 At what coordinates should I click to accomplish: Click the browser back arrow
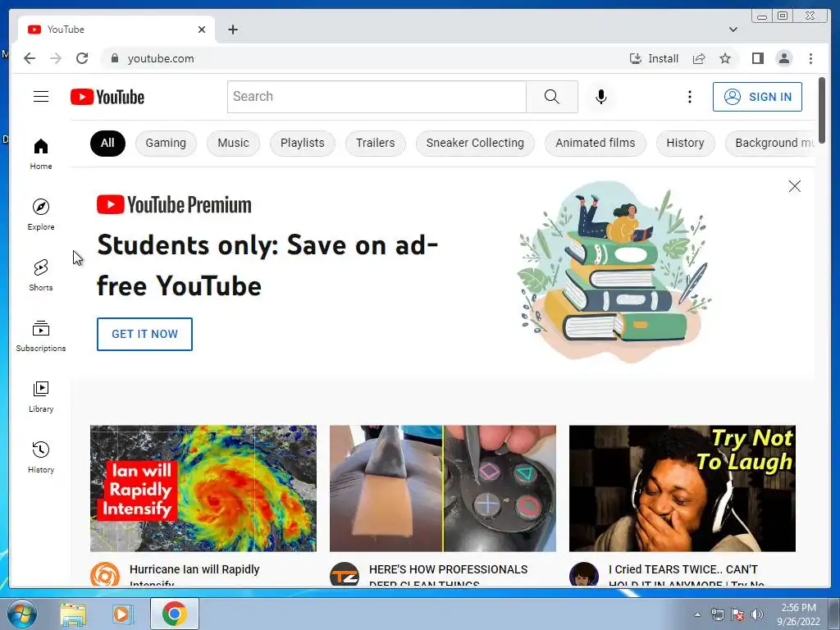coord(30,58)
